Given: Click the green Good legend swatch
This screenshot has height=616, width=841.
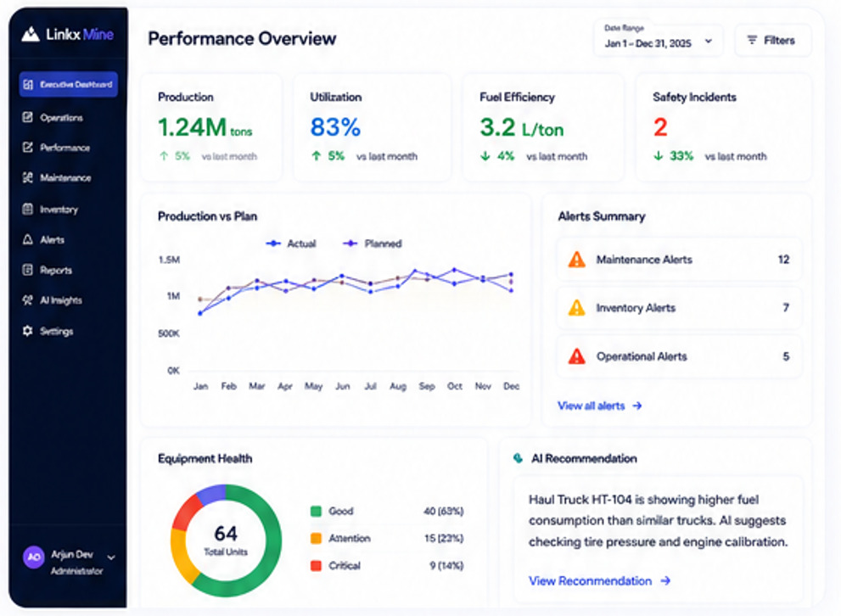Looking at the screenshot, I should tap(316, 511).
